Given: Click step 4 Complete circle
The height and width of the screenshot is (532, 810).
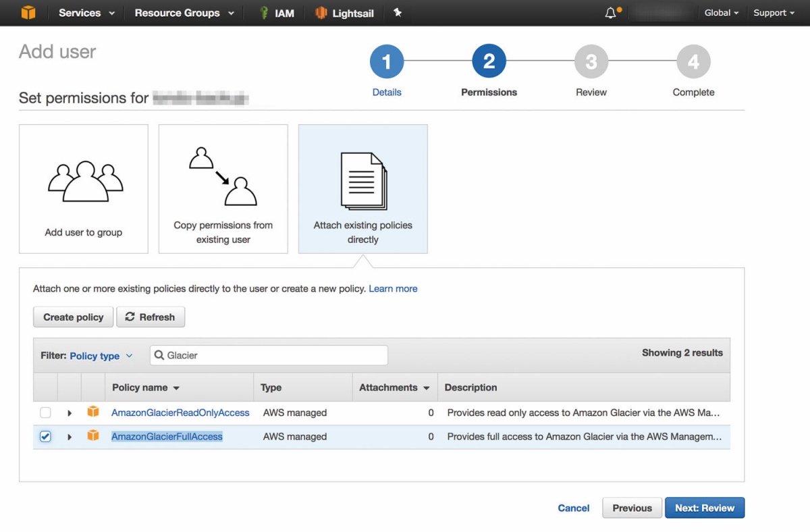Looking at the screenshot, I should tap(693, 62).
